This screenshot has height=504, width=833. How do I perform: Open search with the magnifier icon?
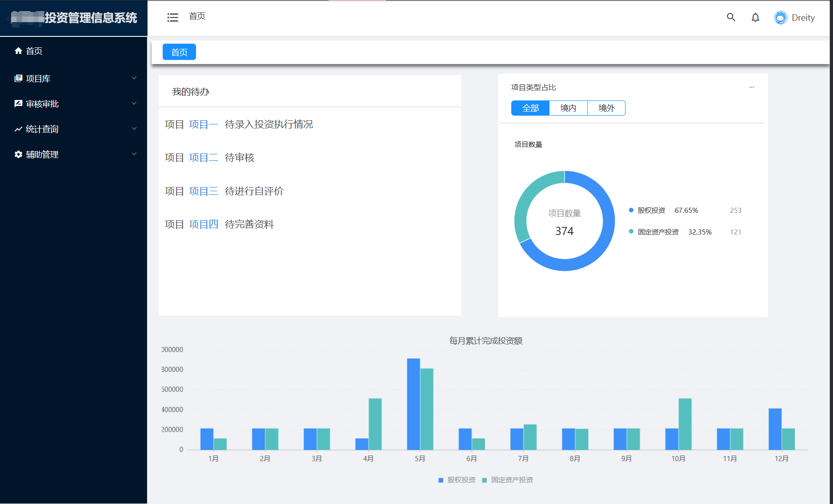pos(731,18)
